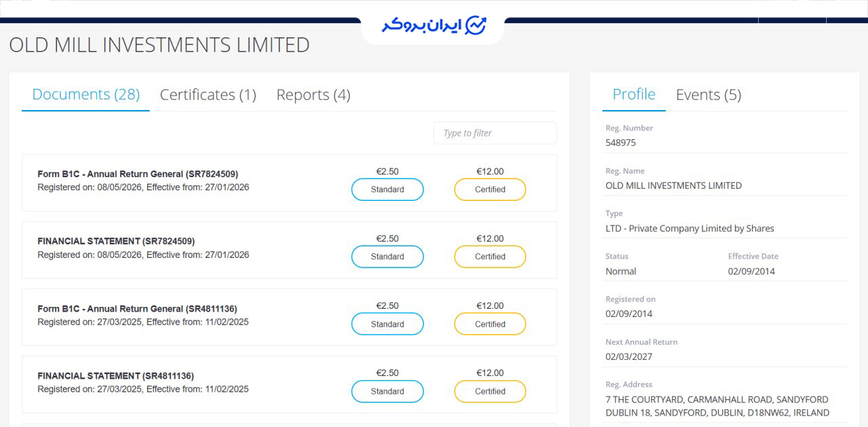Open Form B1C Annual Return SR7824509 entry

138,174
